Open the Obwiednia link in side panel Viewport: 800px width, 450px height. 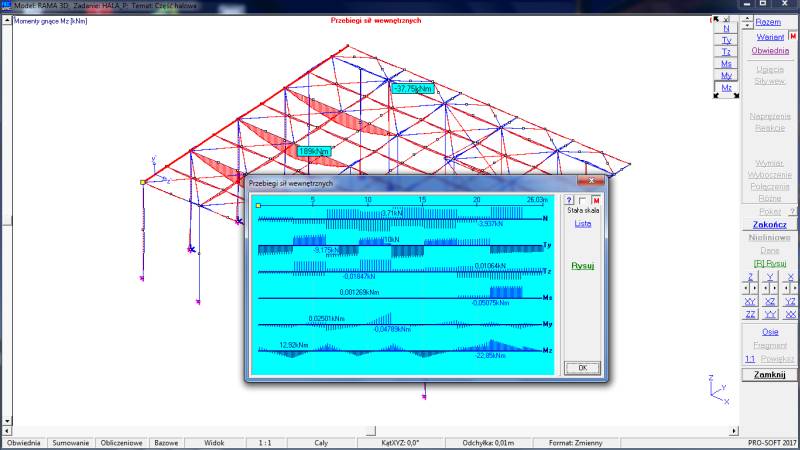770,51
